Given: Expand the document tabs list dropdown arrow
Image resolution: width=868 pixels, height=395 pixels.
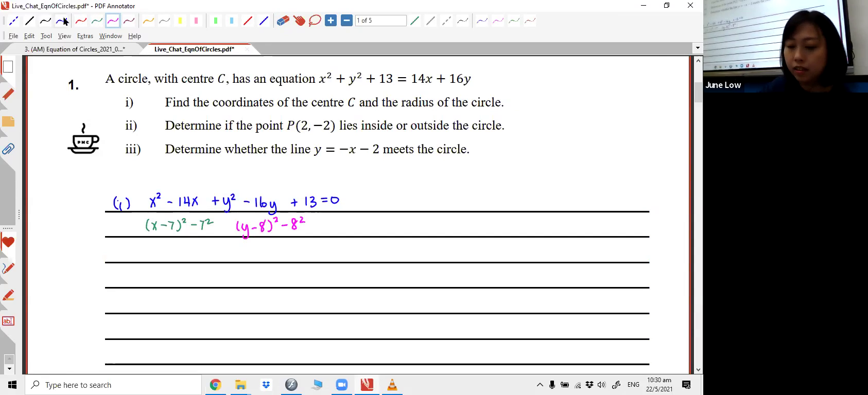Looking at the screenshot, I should pyautogui.click(x=698, y=48).
